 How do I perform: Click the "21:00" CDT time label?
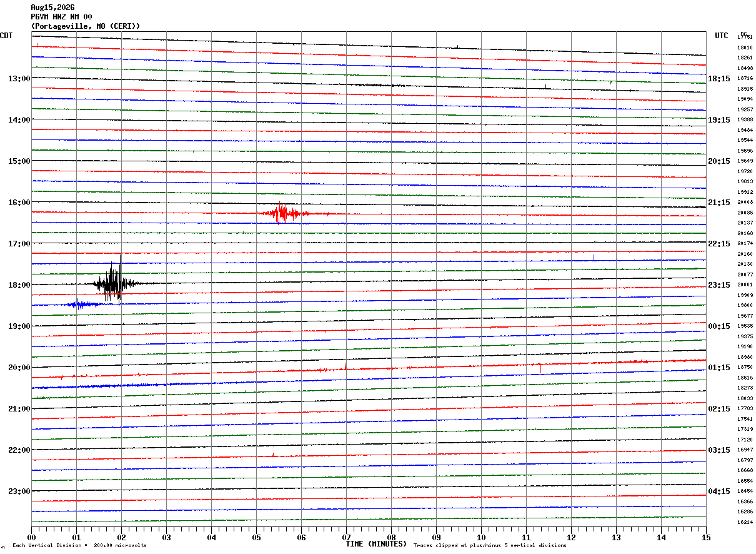[x=19, y=409]
